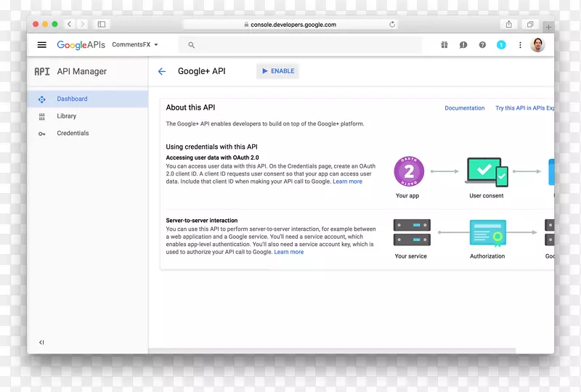Open the hamburger navigation menu
The height and width of the screenshot is (392, 581).
coord(42,45)
